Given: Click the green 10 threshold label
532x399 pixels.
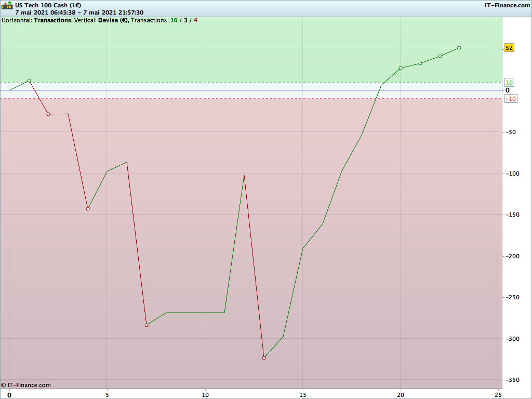Looking at the screenshot, I should pos(509,83).
